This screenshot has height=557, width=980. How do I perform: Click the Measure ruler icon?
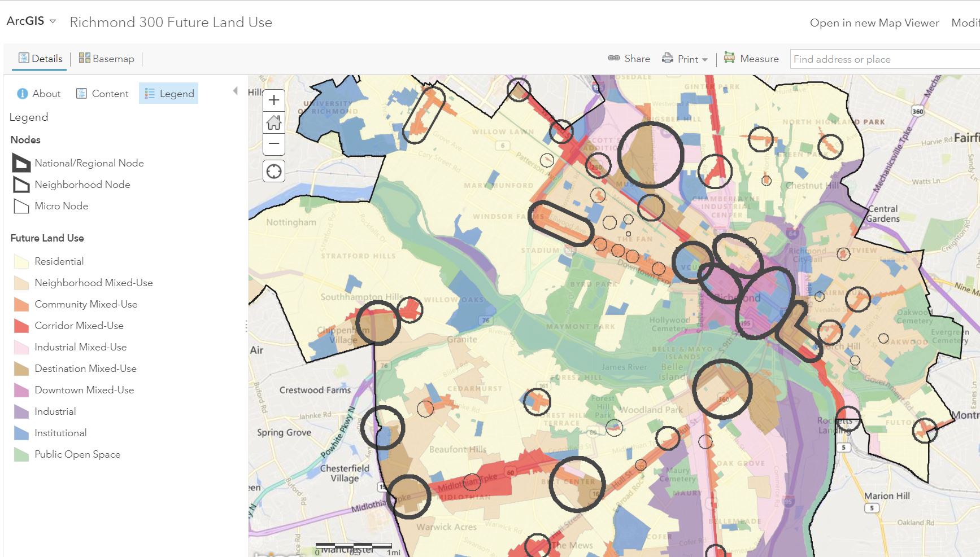click(x=729, y=58)
